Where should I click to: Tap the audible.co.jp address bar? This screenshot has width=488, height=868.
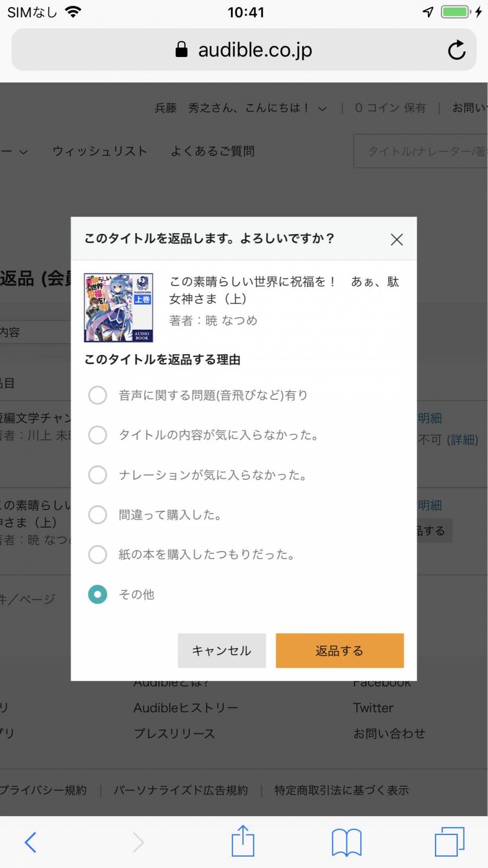point(244,50)
